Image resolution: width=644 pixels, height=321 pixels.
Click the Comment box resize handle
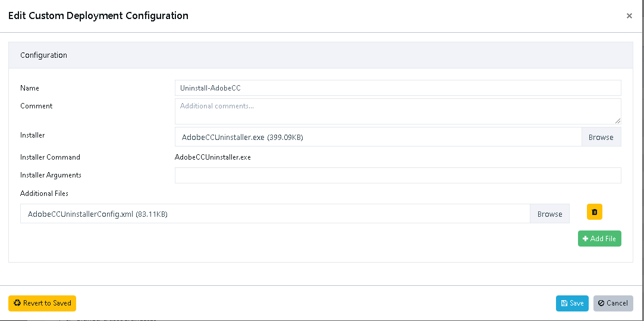618,121
